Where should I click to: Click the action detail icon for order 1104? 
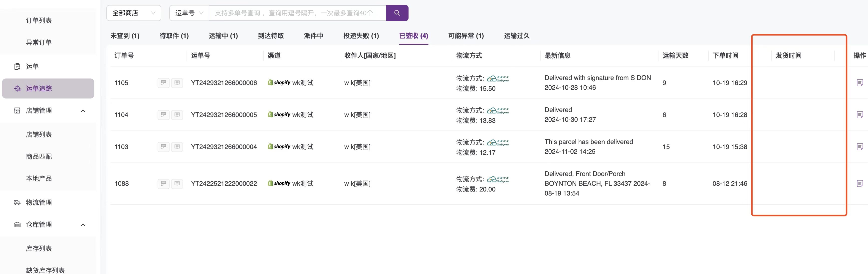coord(860,115)
